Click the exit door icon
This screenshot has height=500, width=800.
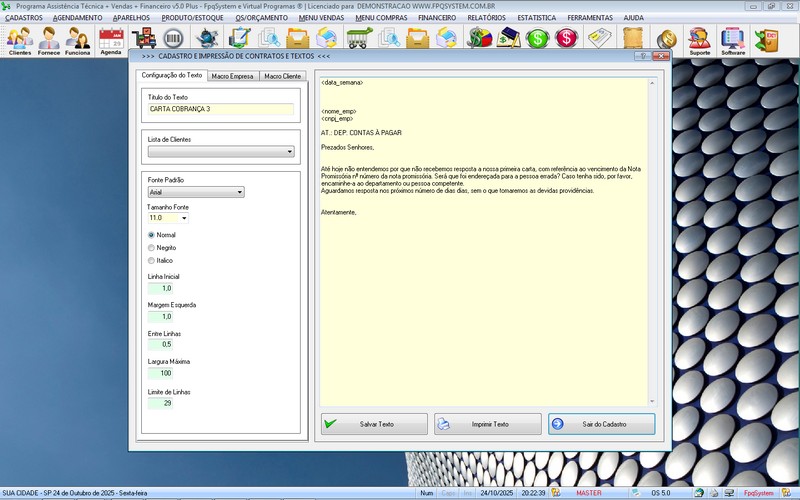pos(766,40)
